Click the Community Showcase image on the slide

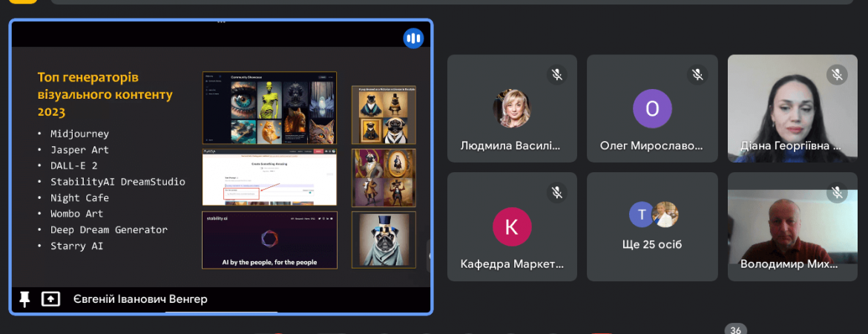click(x=269, y=108)
